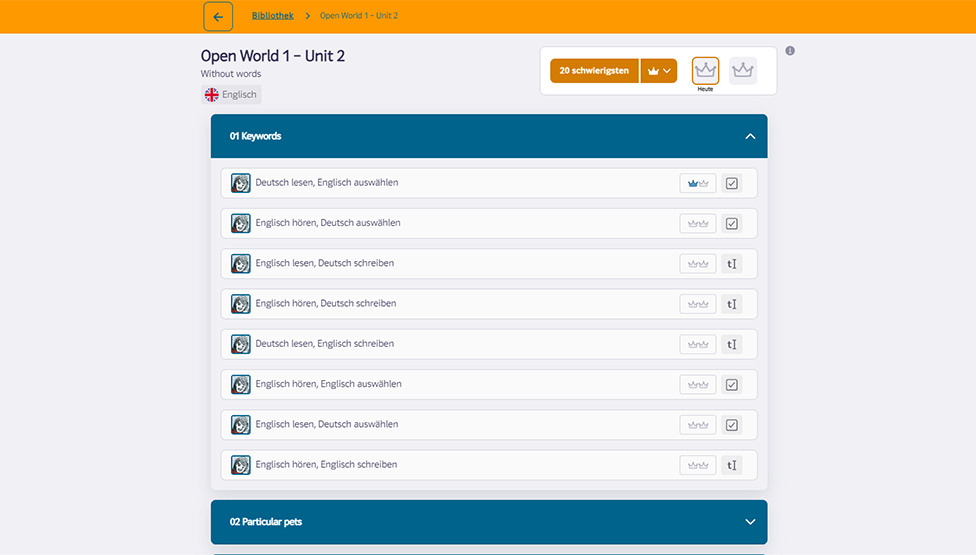Open exercise Englisch lesen, Deutsch auswählen
Screen dimensions: 976x555
tap(327, 425)
